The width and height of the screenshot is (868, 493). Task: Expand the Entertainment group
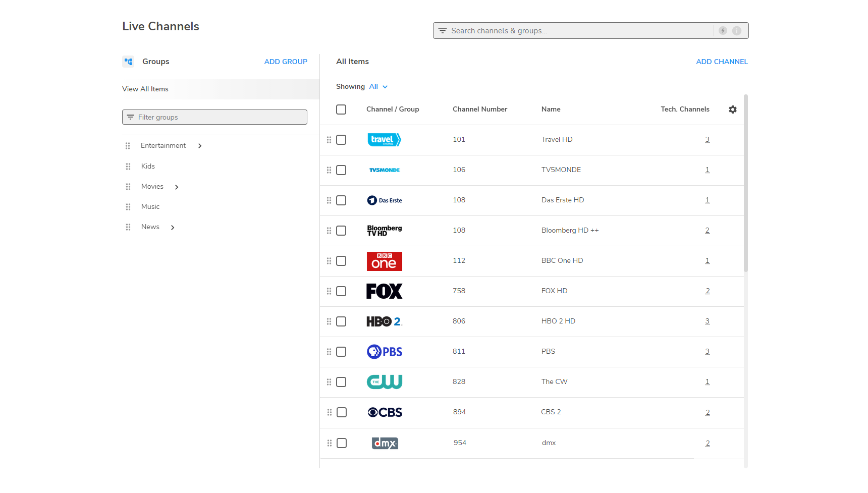point(200,146)
